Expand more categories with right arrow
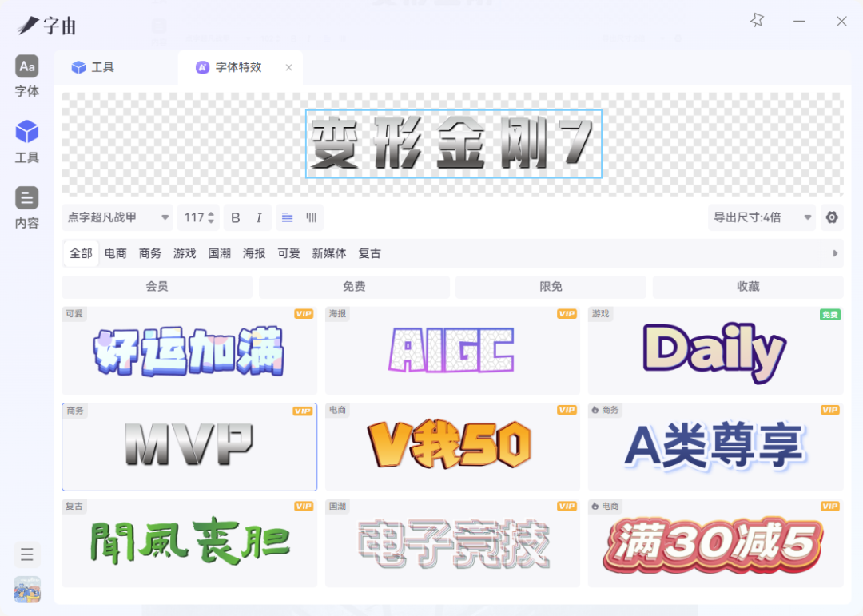The width and height of the screenshot is (863, 616). [x=835, y=253]
